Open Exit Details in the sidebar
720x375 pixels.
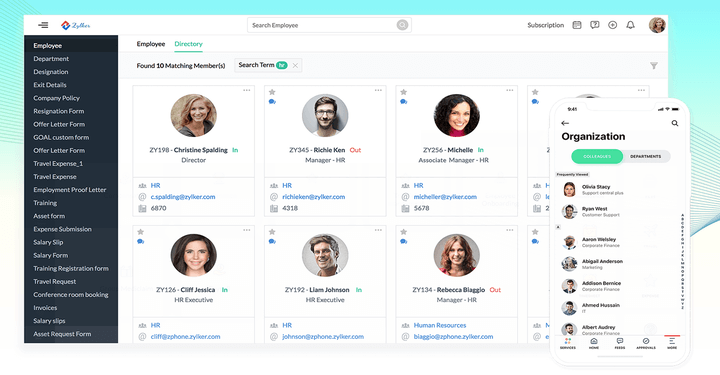point(50,85)
